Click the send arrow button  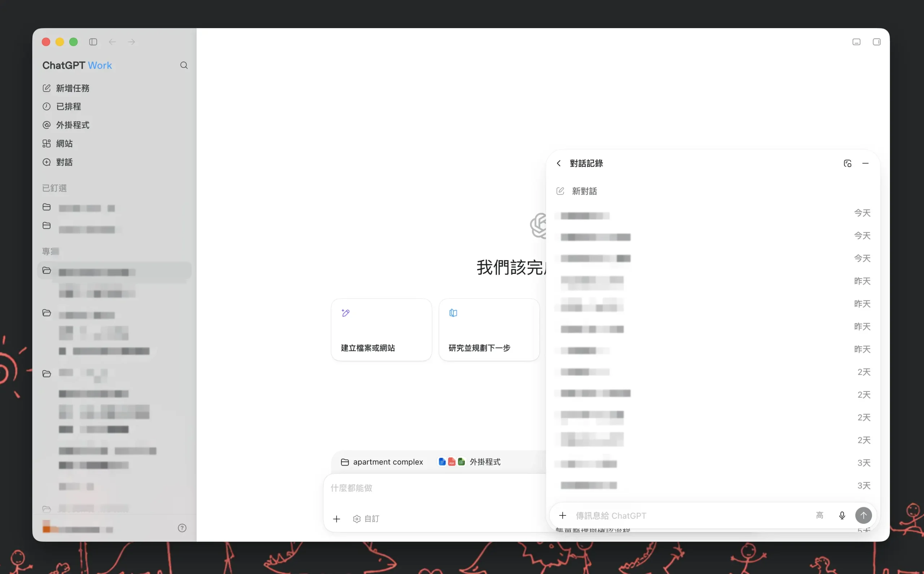coord(863,515)
